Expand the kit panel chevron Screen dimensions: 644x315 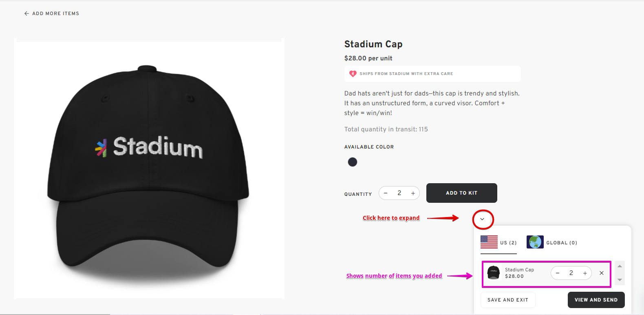(483, 219)
